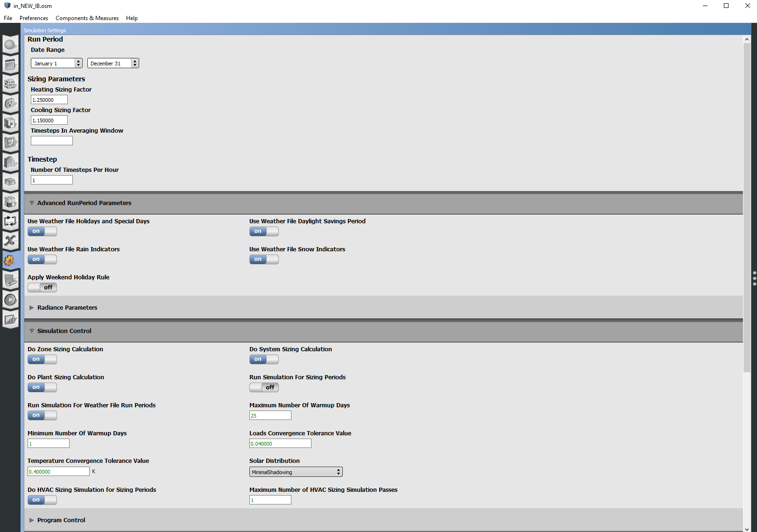Toggle Run Simulation For Weather File Run Periods
Viewport: 757px width, 532px height.
42,415
